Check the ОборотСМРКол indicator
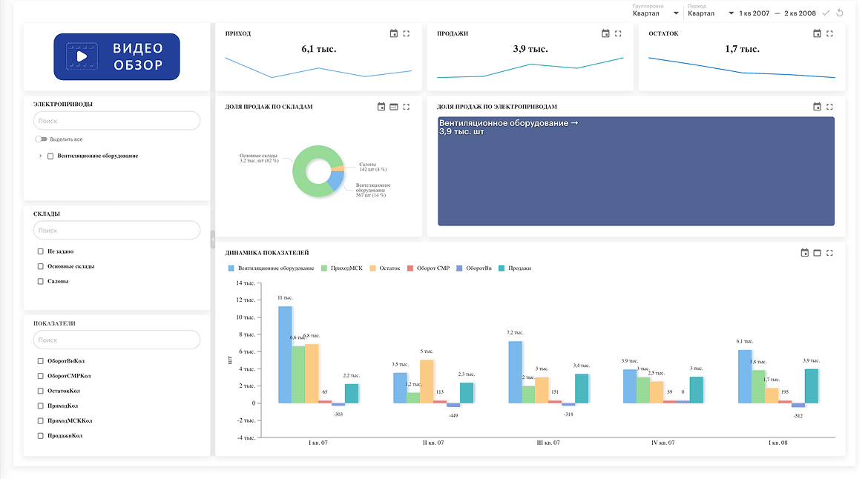 click(40, 376)
